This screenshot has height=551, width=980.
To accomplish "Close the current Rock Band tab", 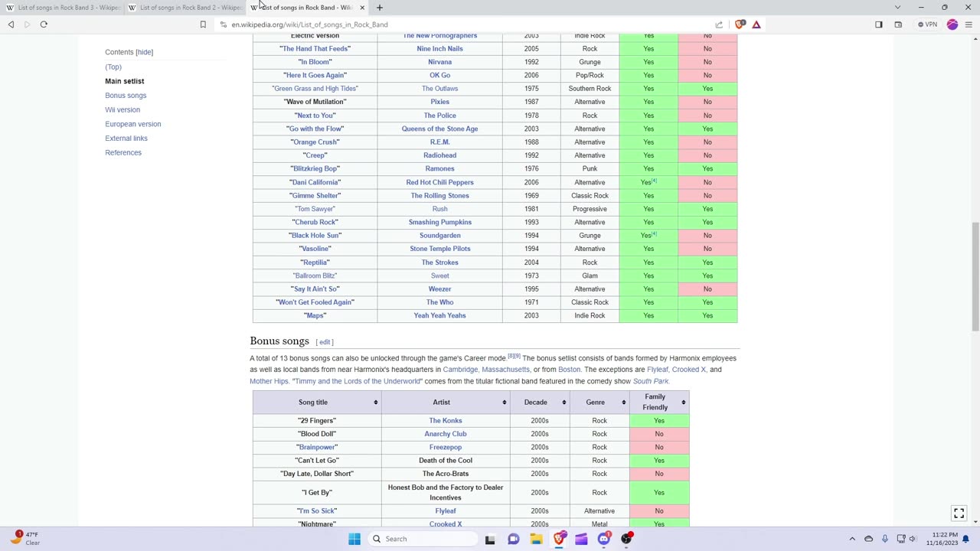I will (x=362, y=8).
